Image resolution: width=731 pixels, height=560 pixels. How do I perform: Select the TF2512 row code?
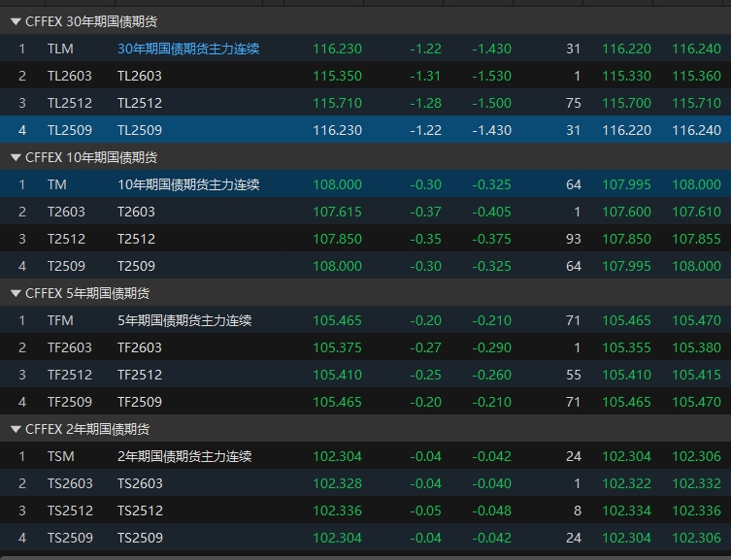pos(70,375)
